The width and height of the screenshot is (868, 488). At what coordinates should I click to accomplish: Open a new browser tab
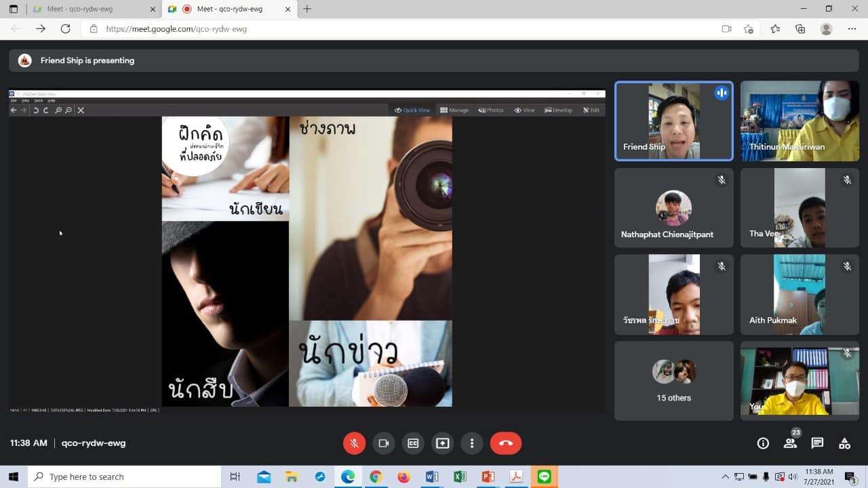(307, 9)
